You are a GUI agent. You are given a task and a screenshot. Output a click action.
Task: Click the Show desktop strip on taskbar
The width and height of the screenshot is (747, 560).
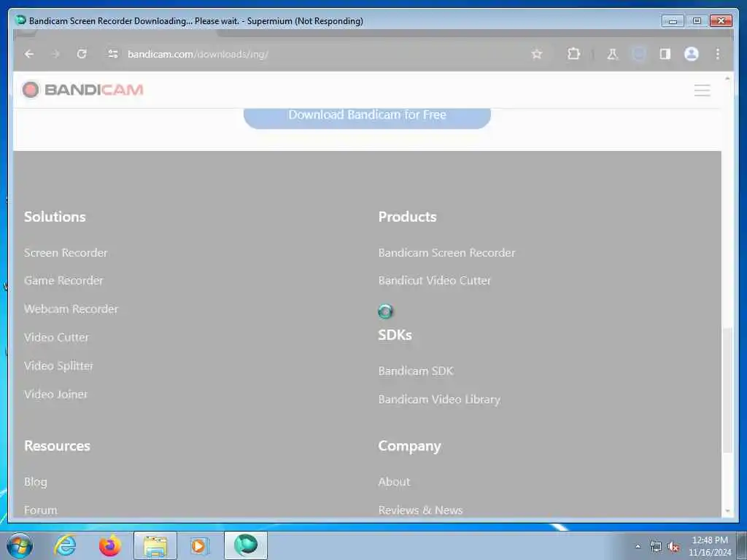coord(742,545)
